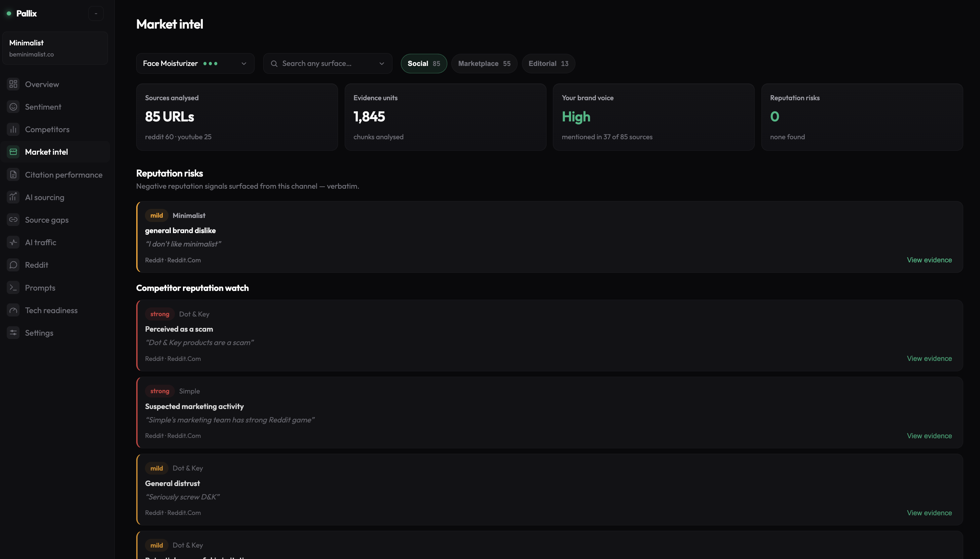Expand the search surface dropdown arrow
The height and width of the screenshot is (559, 980).
coord(382,64)
